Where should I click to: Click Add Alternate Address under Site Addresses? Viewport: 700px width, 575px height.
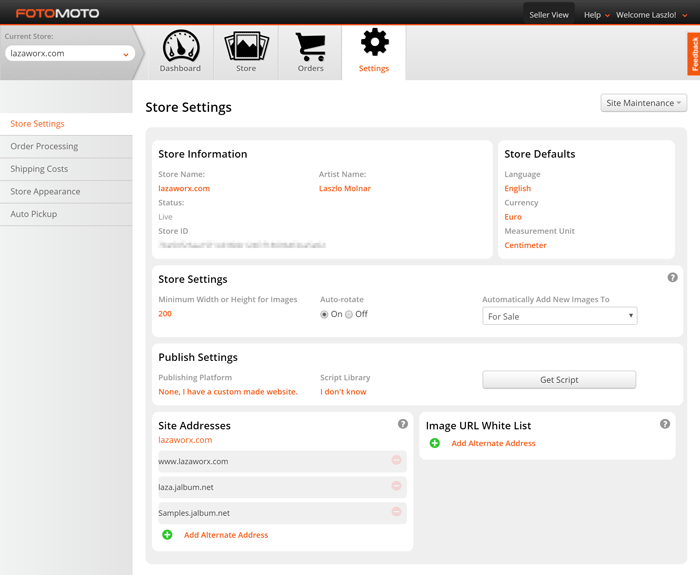coord(226,535)
